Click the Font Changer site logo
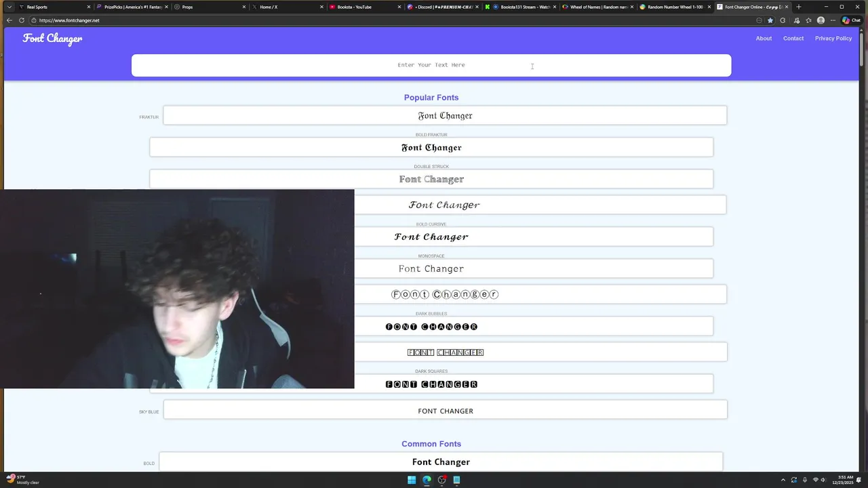The image size is (868, 488). (52, 39)
